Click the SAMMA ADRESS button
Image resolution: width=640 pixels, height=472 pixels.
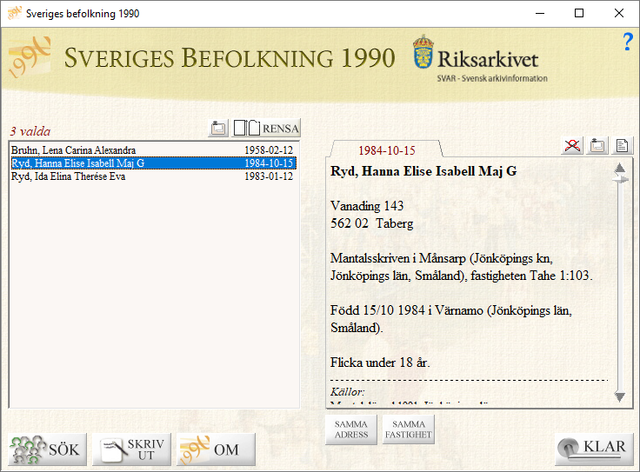(x=351, y=430)
